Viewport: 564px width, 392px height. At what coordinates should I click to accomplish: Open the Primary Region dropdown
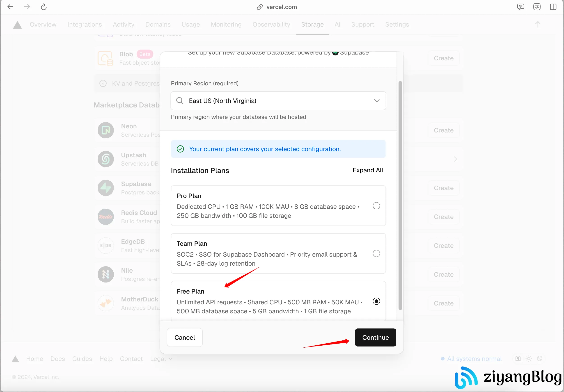point(278,101)
